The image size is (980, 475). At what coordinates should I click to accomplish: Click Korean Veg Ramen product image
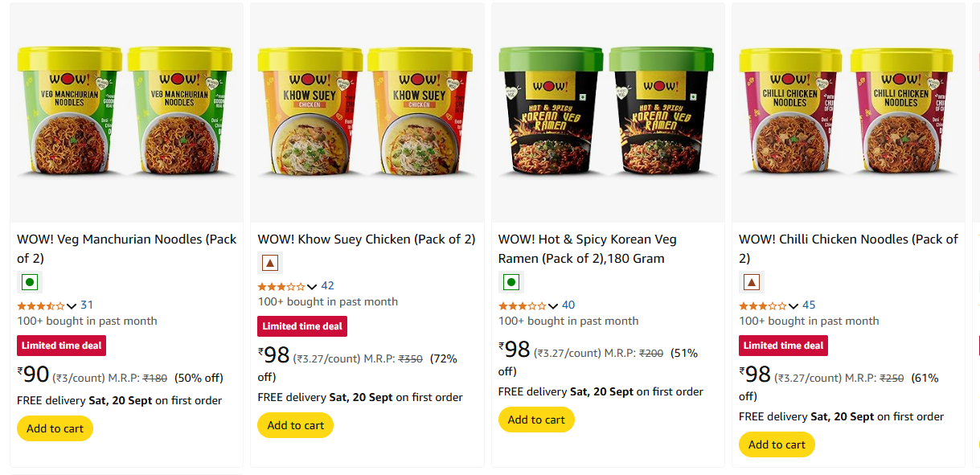click(608, 113)
